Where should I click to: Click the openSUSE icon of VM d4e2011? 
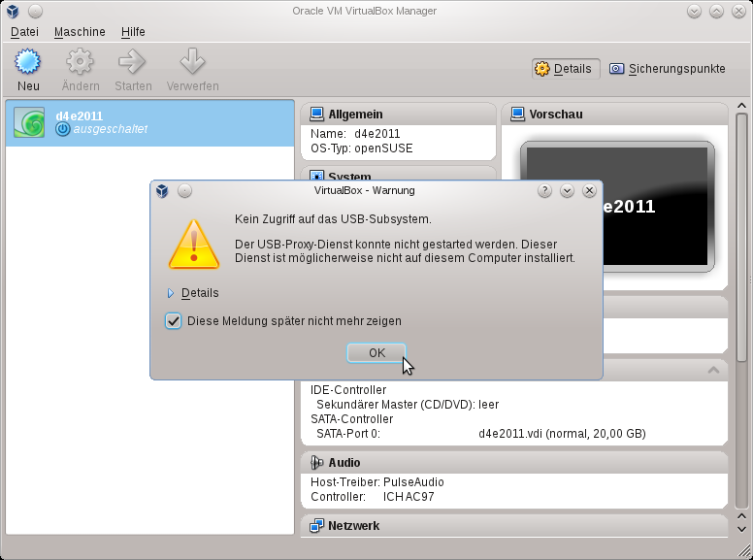click(x=29, y=122)
